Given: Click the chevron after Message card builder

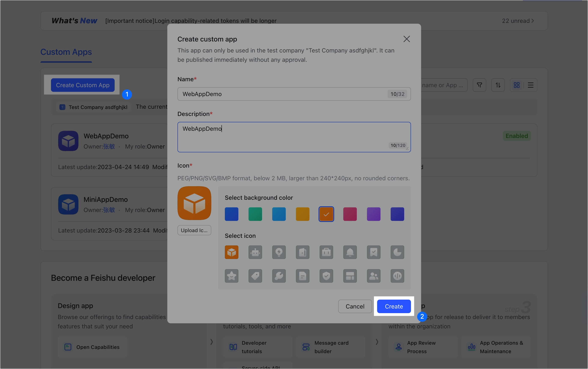Looking at the screenshot, I should click(377, 342).
